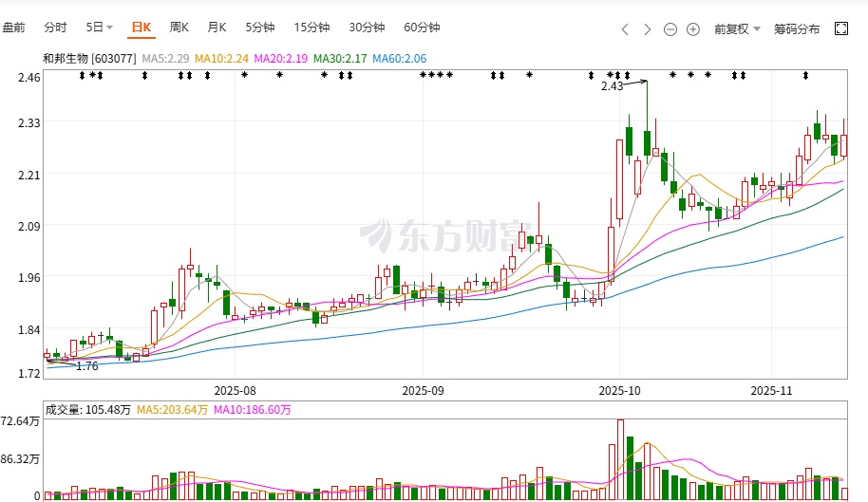Viewport: 868px width, 502px height.
Task: Click the 2025-08 date axis label
Action: pyautogui.click(x=236, y=391)
